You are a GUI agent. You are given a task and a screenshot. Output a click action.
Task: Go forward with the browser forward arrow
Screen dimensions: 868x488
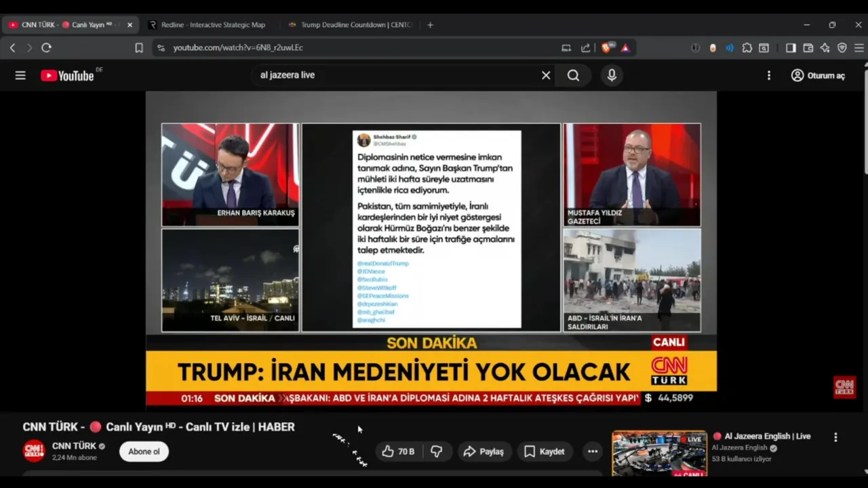[29, 47]
